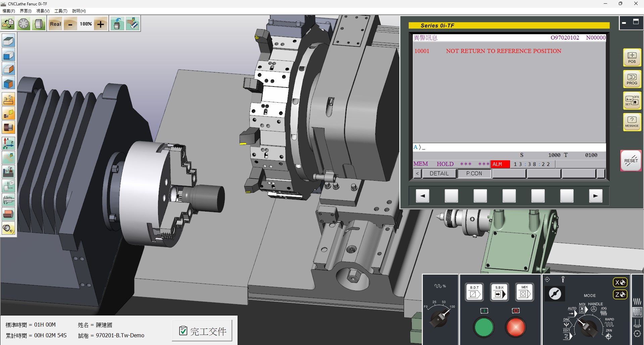Open the workpiece stock setup icon
Image resolution: width=644 pixels, height=345 pixels.
click(x=39, y=24)
